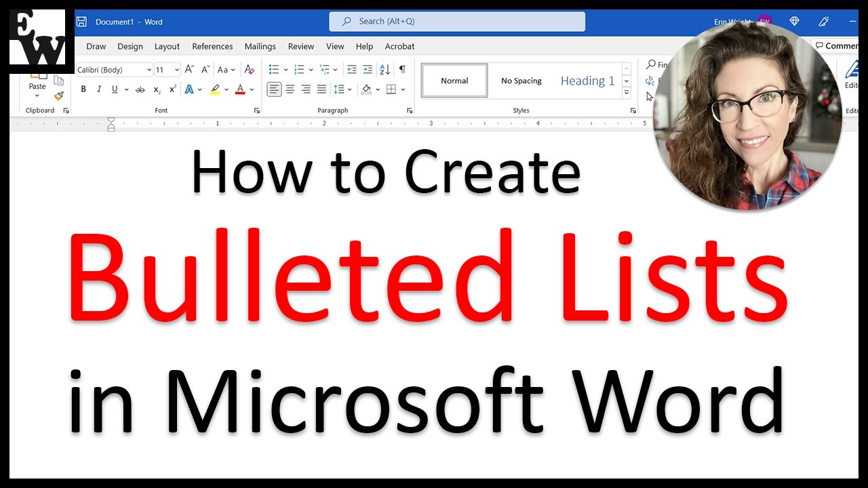The image size is (868, 488).
Task: Apply the yellow text highlight color
Action: 215,89
